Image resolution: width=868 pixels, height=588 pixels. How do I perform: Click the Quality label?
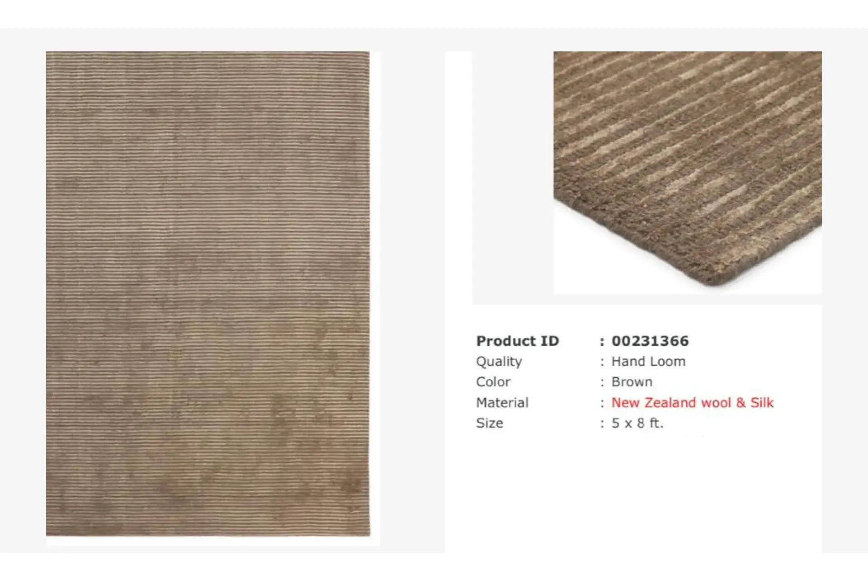(499, 362)
